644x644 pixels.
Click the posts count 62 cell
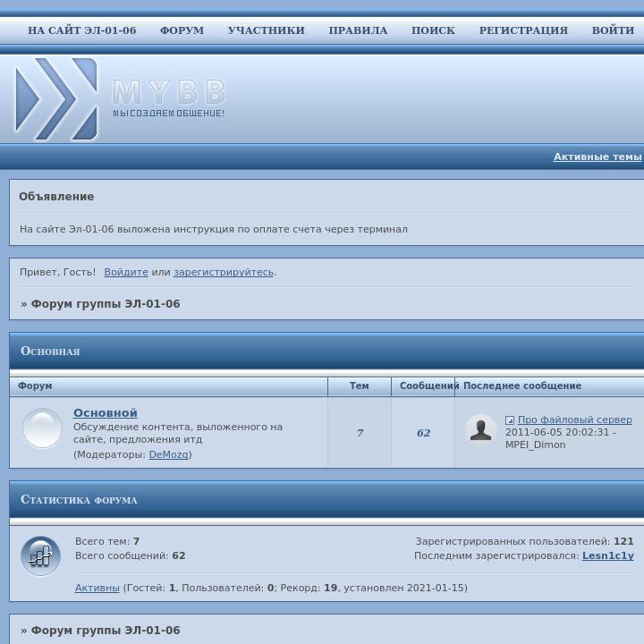423,433
